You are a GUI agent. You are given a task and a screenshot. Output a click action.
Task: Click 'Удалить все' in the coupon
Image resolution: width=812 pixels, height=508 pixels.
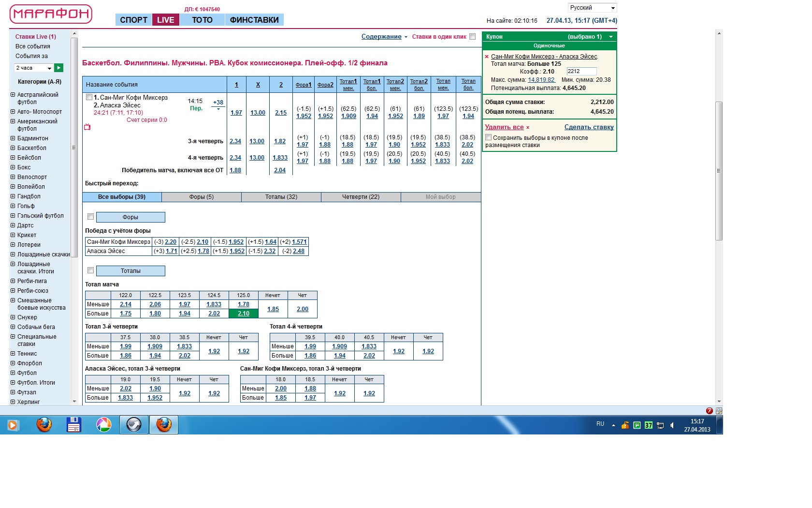505,127
